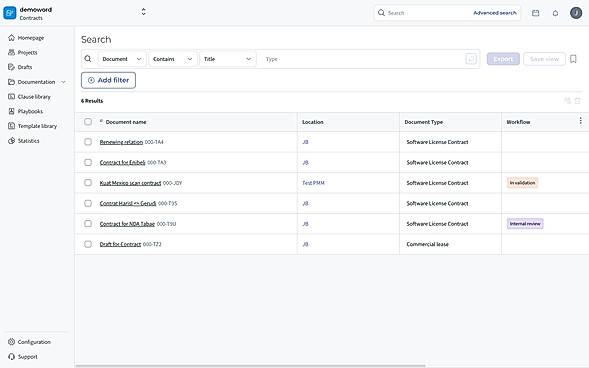Check the Kuat Mexico scan contract checkbox
This screenshot has width=589, height=368.
tap(88, 182)
